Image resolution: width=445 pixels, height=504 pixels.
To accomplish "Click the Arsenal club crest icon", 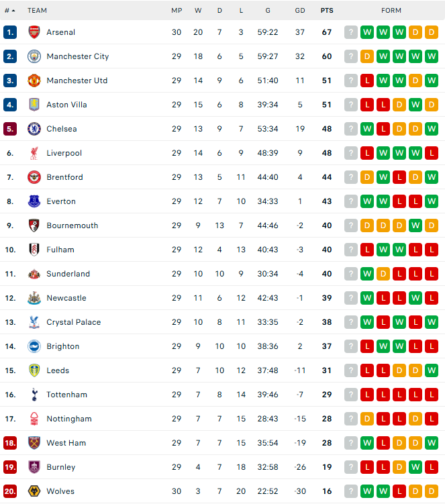I will pyautogui.click(x=34, y=32).
